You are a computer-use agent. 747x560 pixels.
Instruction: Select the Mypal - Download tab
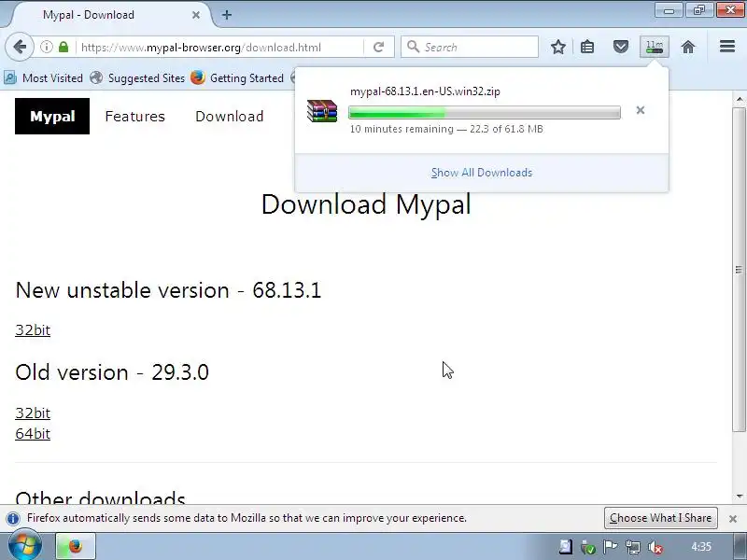point(109,15)
